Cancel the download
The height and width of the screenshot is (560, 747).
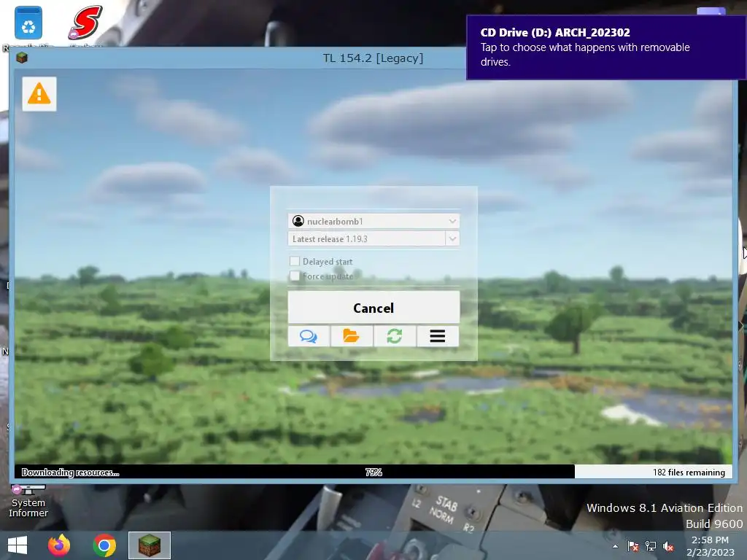[374, 308]
